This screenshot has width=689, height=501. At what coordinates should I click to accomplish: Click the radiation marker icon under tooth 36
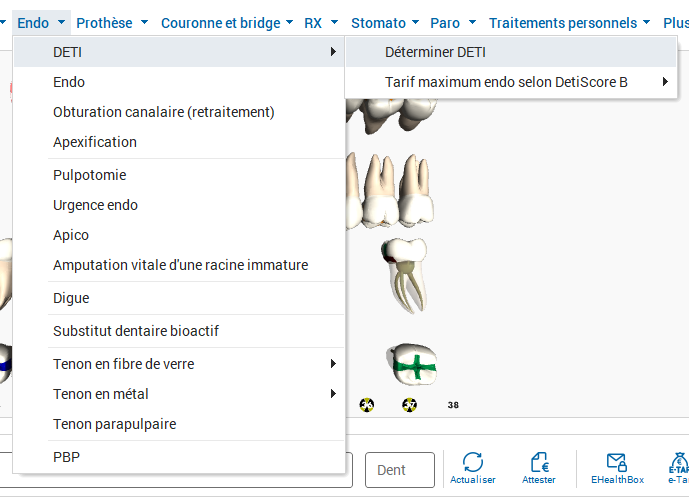click(366, 405)
